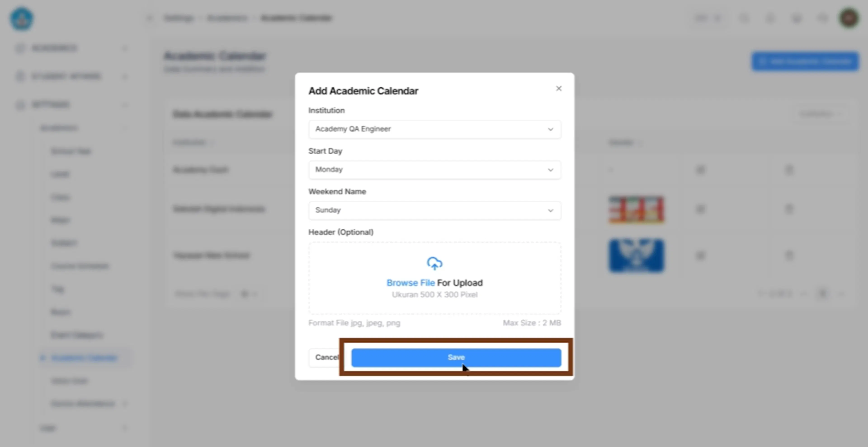
Task: Click the Indonesian flag header thumbnail
Action: pyautogui.click(x=636, y=209)
